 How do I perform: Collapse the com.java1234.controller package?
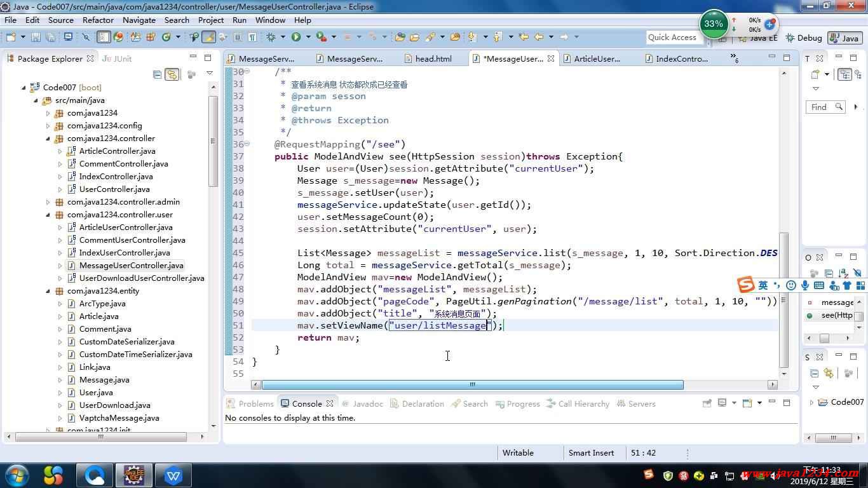(x=48, y=139)
